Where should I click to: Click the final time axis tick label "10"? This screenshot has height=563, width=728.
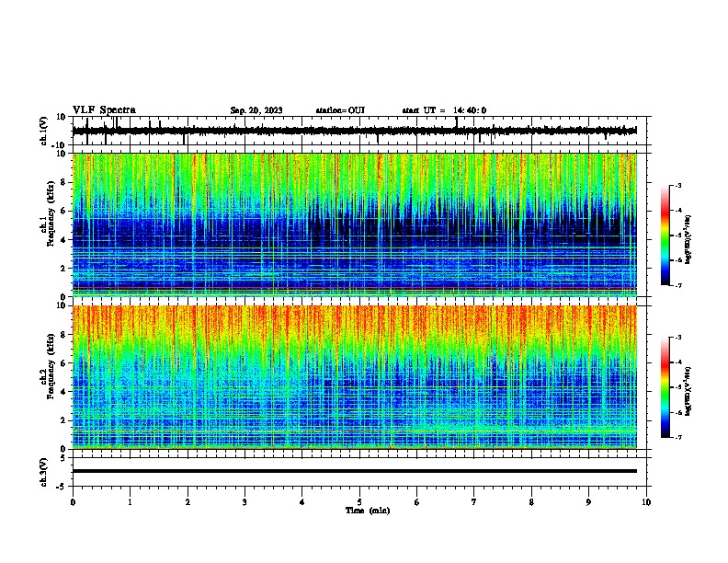(646, 502)
